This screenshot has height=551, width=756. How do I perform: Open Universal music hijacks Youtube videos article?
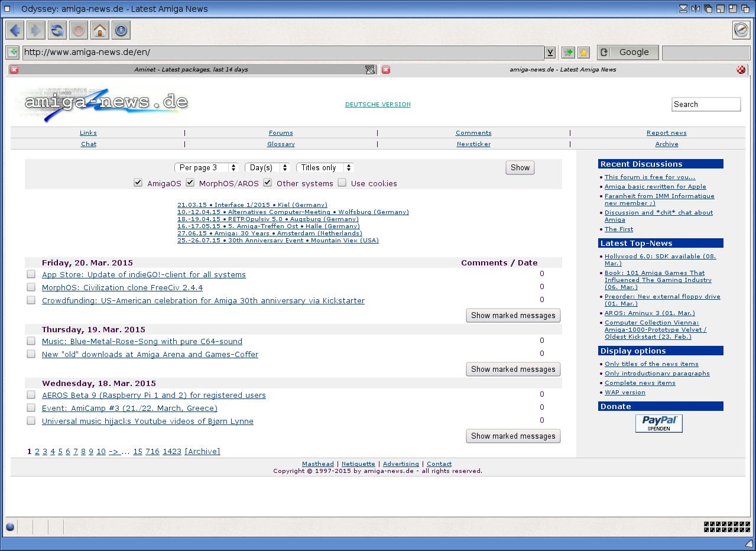(148, 422)
